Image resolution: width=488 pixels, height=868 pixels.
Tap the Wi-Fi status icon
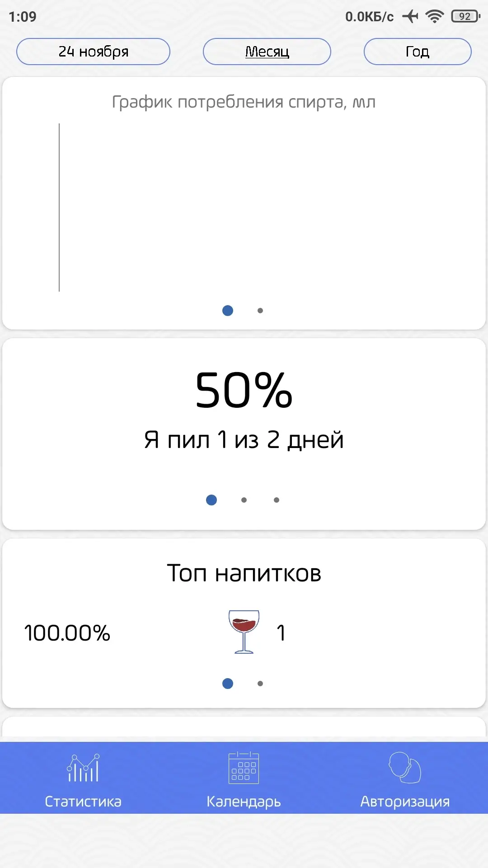[x=435, y=17]
